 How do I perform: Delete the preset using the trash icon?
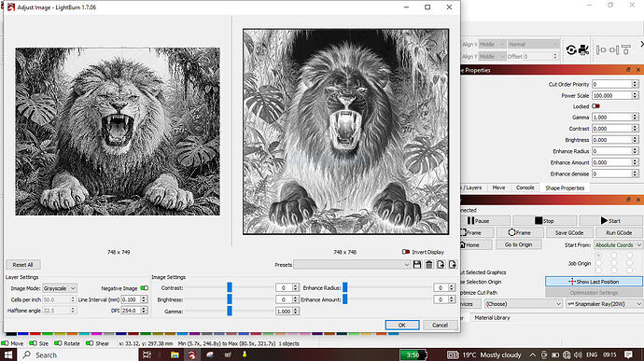coord(428,265)
